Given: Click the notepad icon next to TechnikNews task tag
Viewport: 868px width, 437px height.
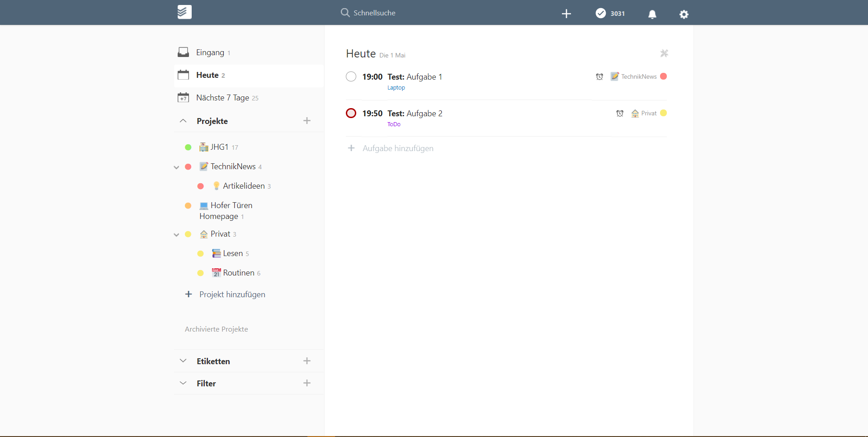Looking at the screenshot, I should point(615,76).
